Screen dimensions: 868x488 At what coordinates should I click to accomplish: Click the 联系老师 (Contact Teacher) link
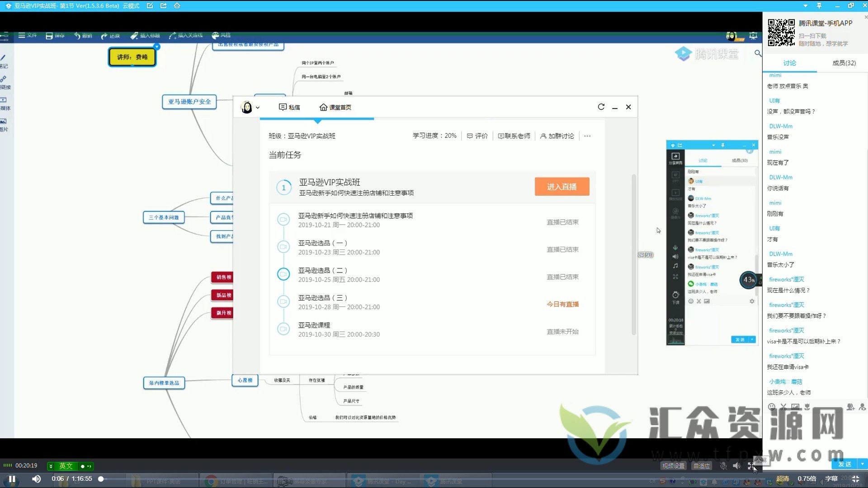514,136
